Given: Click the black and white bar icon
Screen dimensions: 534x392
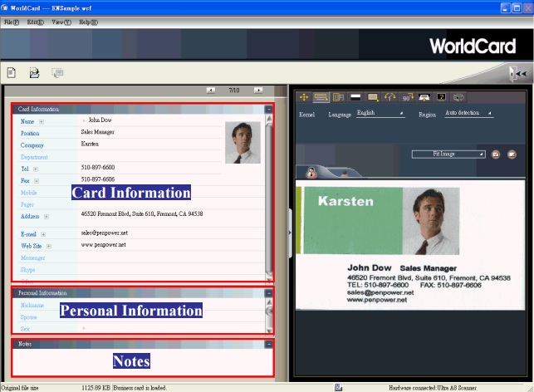Looking at the screenshot, I should click(355, 97).
